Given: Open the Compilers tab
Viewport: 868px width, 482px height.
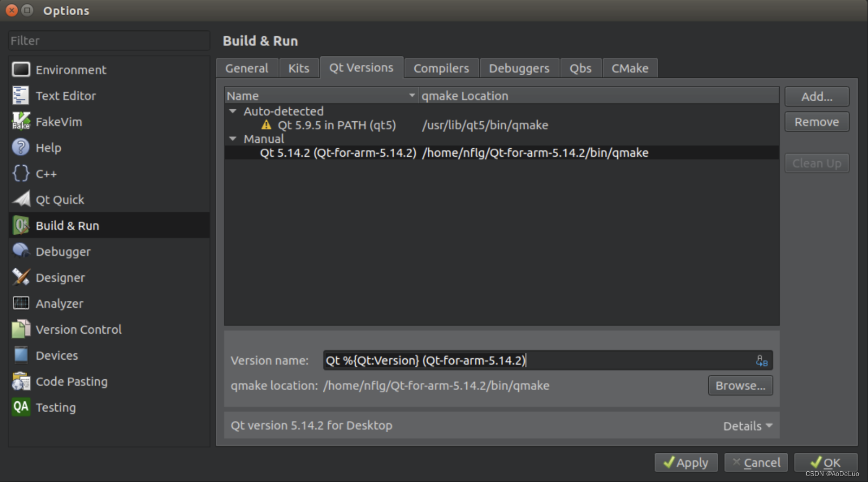Looking at the screenshot, I should (441, 68).
